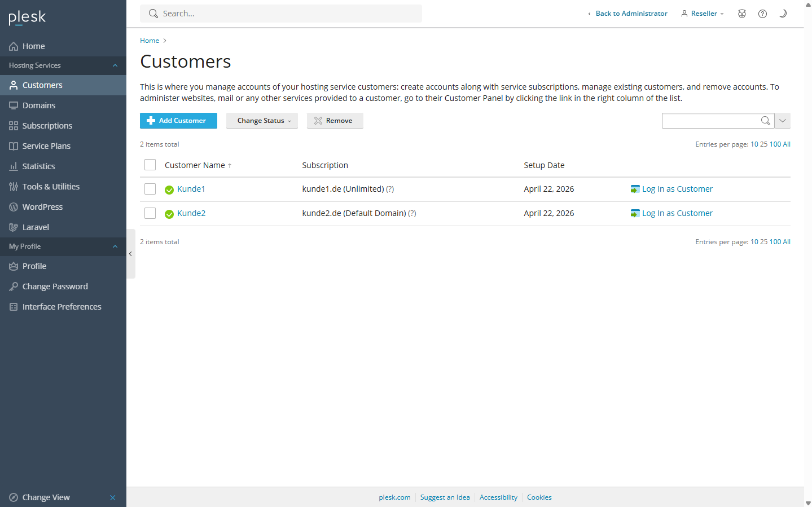
Task: Click the magnifier icon in top search
Action: [x=153, y=14]
